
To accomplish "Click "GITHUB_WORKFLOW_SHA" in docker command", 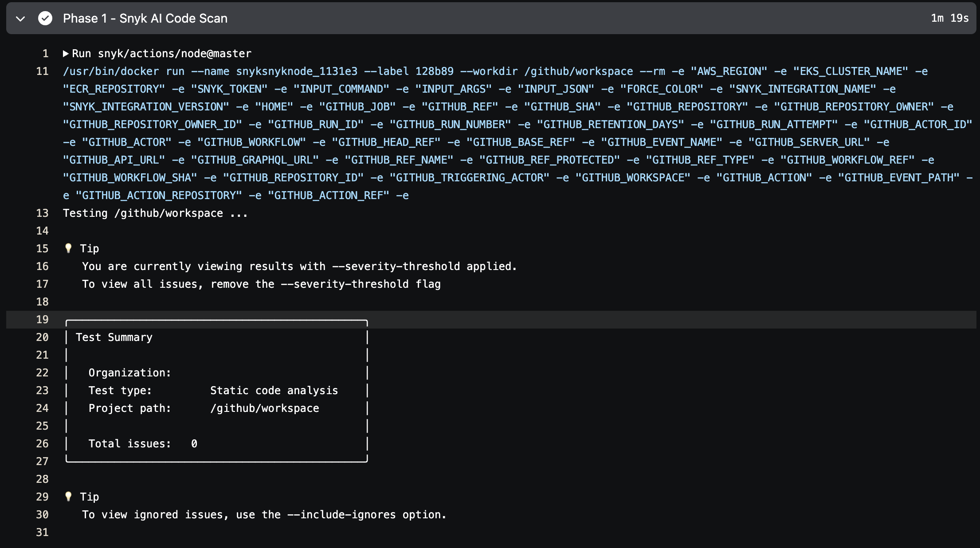I will [x=130, y=178].
